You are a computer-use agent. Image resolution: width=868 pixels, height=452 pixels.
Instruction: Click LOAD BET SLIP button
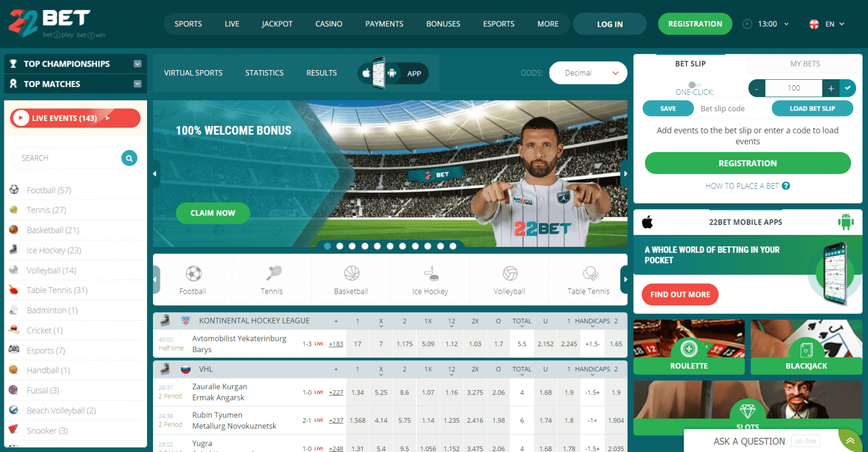tap(812, 109)
